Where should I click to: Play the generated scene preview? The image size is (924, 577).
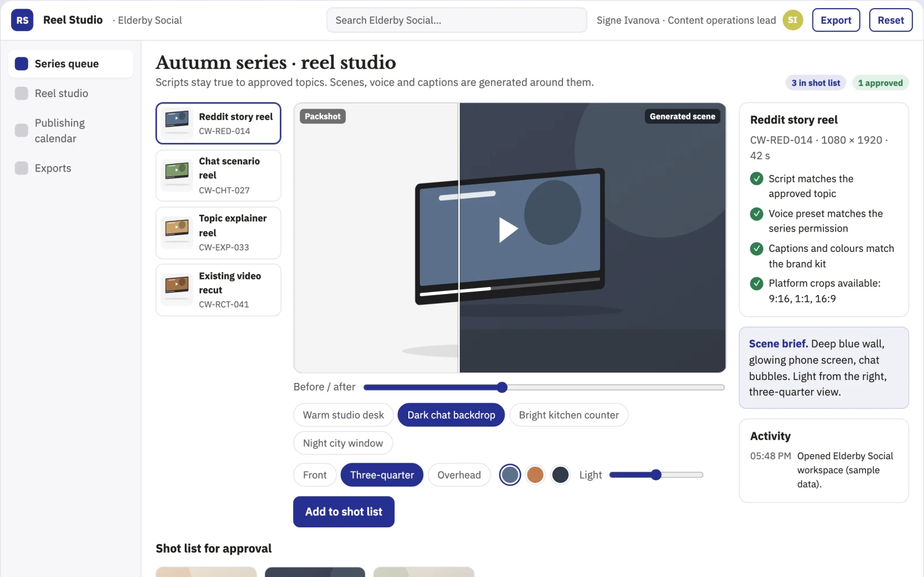click(x=508, y=229)
